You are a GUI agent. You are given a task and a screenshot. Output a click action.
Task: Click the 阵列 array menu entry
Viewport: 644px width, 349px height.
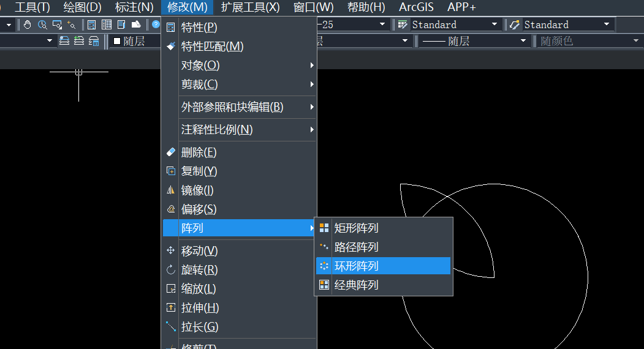(240, 228)
